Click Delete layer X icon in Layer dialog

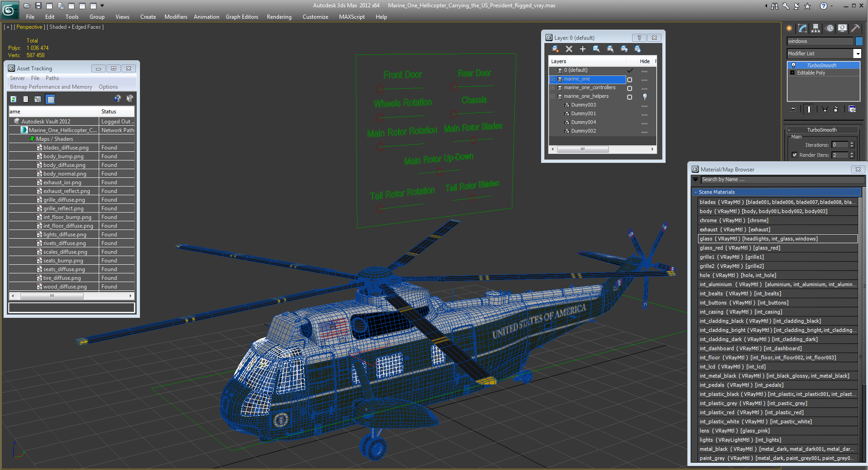(x=569, y=49)
